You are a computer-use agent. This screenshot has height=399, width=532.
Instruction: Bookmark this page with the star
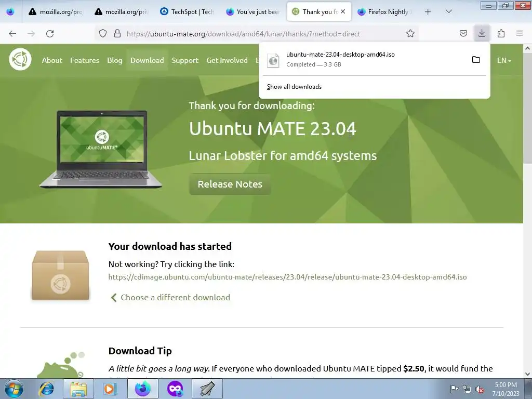[410, 33]
